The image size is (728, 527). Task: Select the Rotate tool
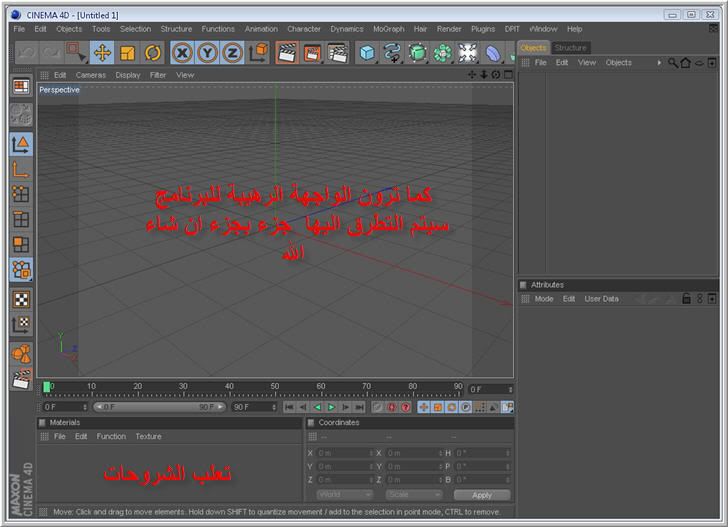[153, 53]
